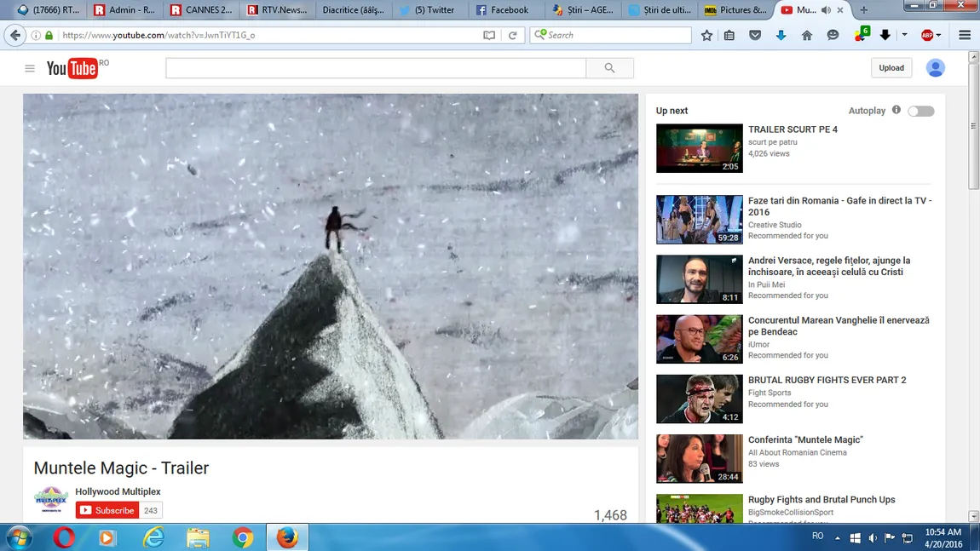
Task: Open Conferinta "Muntele Magic" video title
Action: pos(805,439)
